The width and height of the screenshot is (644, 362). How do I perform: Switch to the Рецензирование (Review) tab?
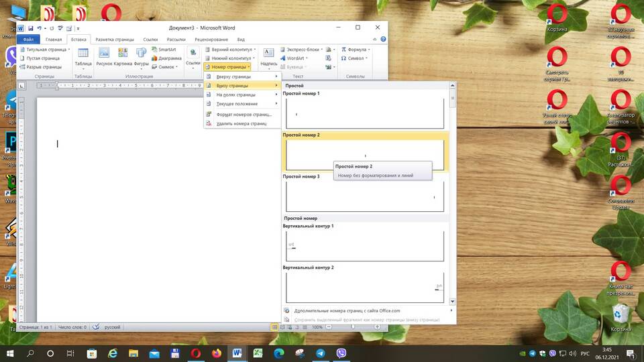pos(211,40)
